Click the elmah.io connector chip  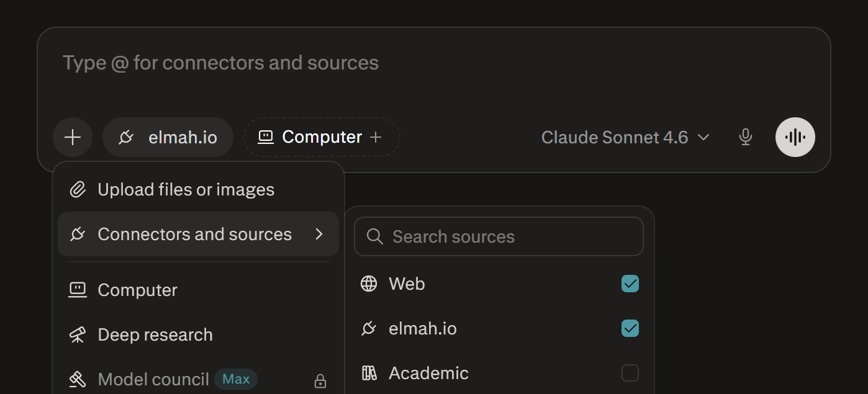pos(168,137)
